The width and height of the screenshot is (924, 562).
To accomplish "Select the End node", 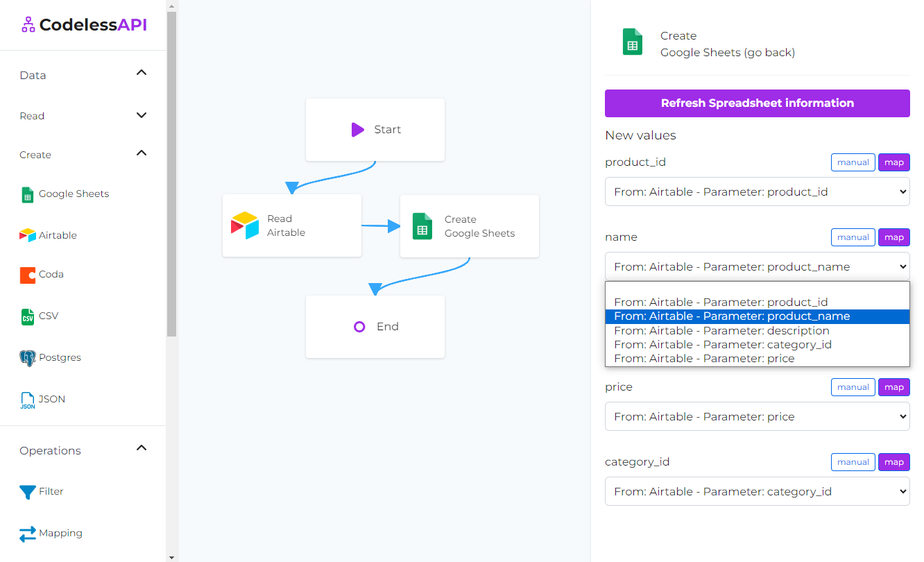I will tap(375, 327).
